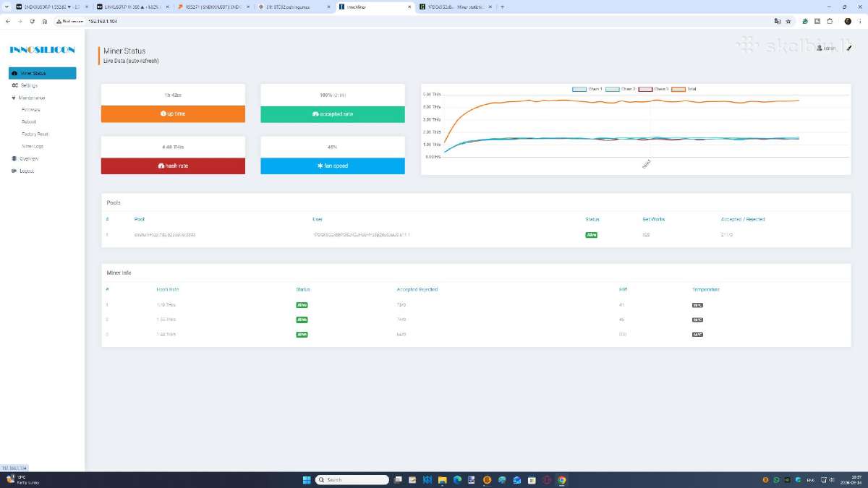Open the weather widget in the taskbar
868x488 pixels.
point(23,479)
